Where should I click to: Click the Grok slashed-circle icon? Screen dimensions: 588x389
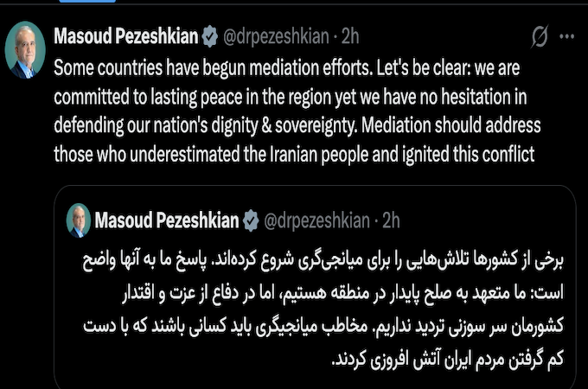point(536,38)
